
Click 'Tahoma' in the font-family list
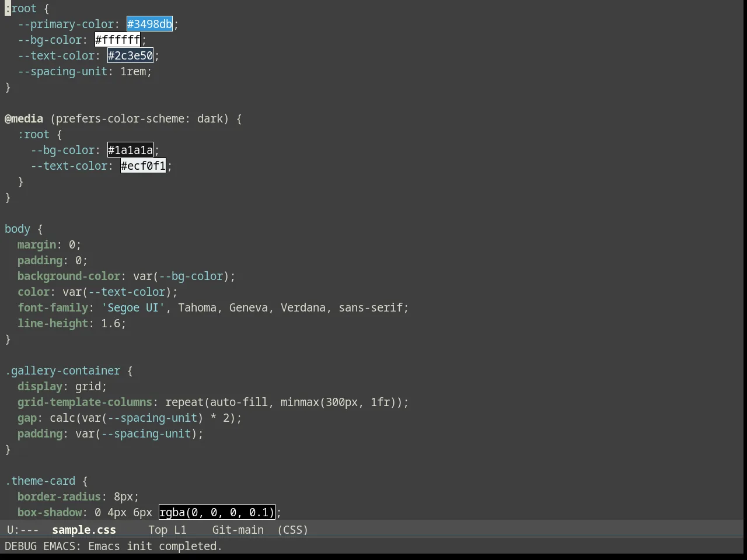pyautogui.click(x=197, y=307)
